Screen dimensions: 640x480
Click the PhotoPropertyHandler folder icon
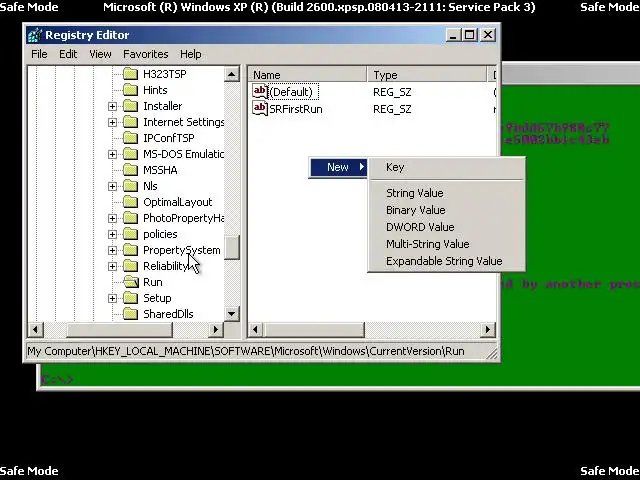(x=131, y=218)
